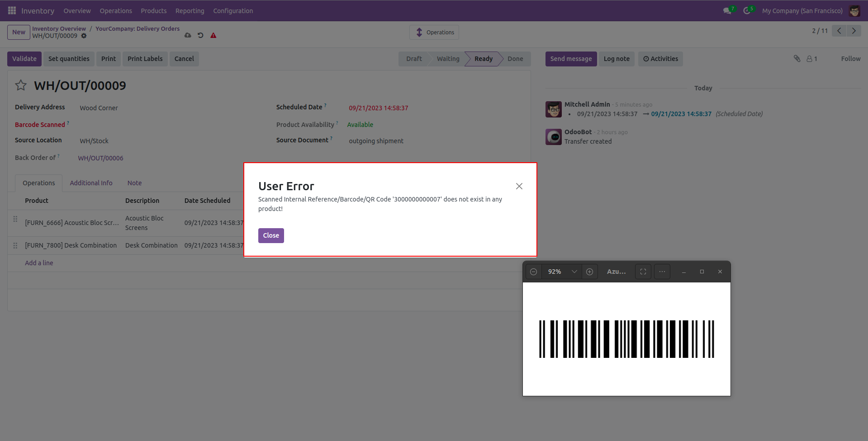Click the red warning triangle icon
This screenshot has width=868, height=441.
[213, 35]
